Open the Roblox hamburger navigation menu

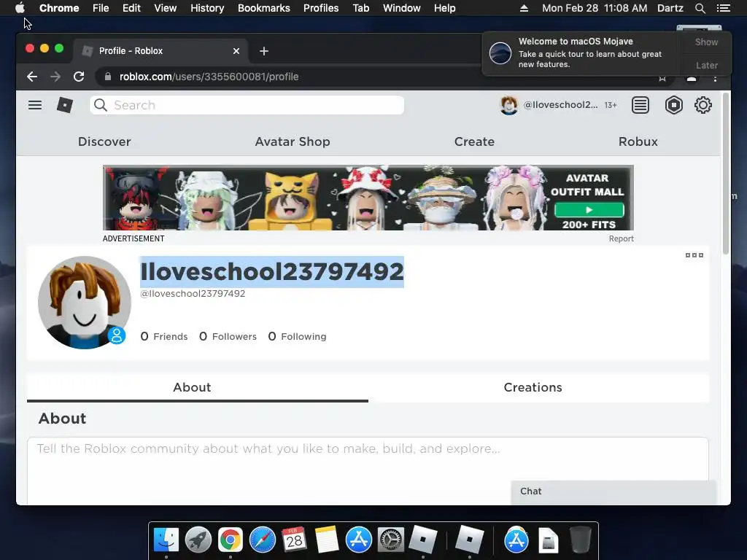[35, 105]
